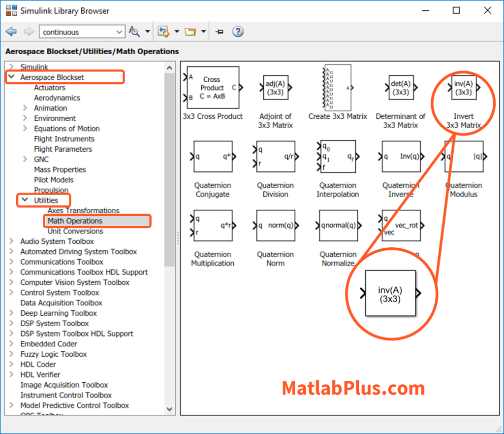This screenshot has height=434, width=504.
Task: Select Model Predictive Control Toolbox
Action: click(x=75, y=405)
